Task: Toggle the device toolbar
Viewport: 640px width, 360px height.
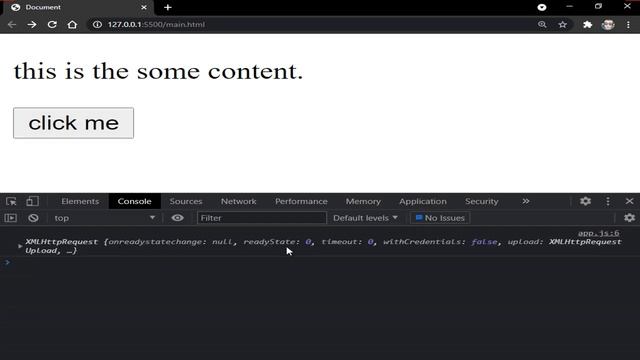Action: (32, 201)
